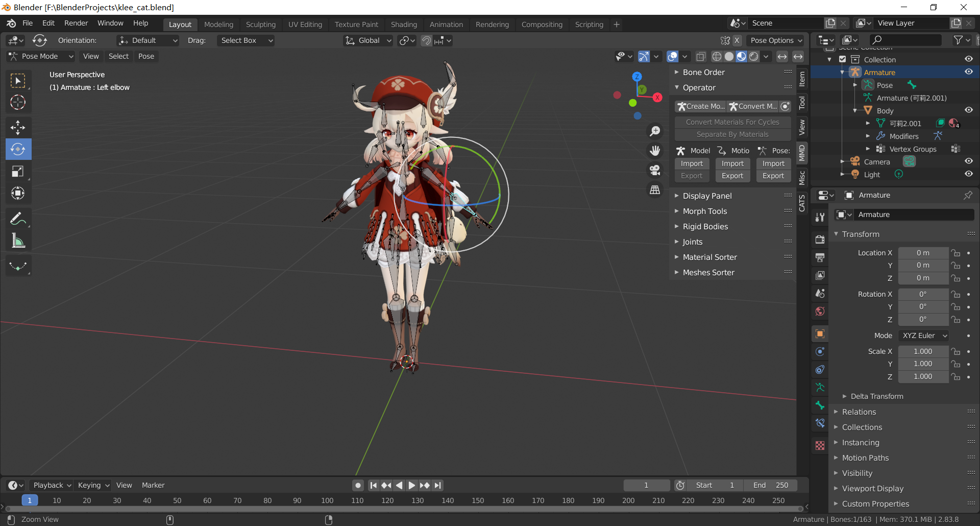The height and width of the screenshot is (526, 980).
Task: Click the Convert Model button
Action: [x=753, y=106]
